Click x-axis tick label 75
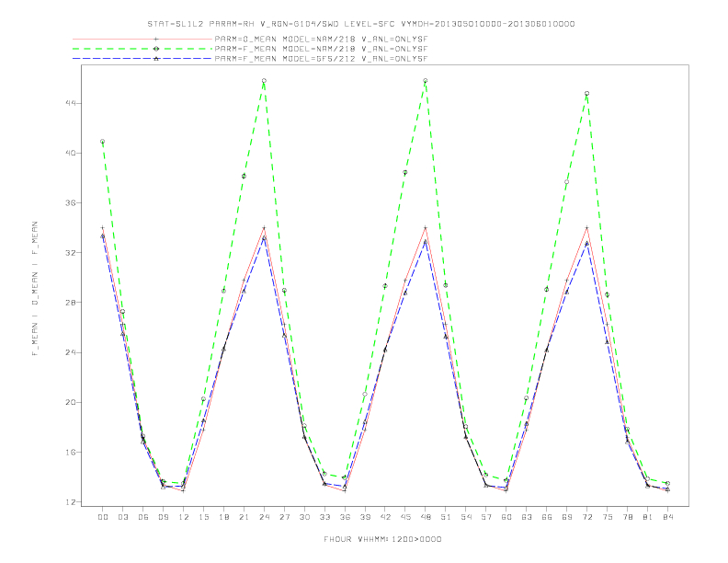The height and width of the screenshot is (563, 728). pyautogui.click(x=608, y=517)
